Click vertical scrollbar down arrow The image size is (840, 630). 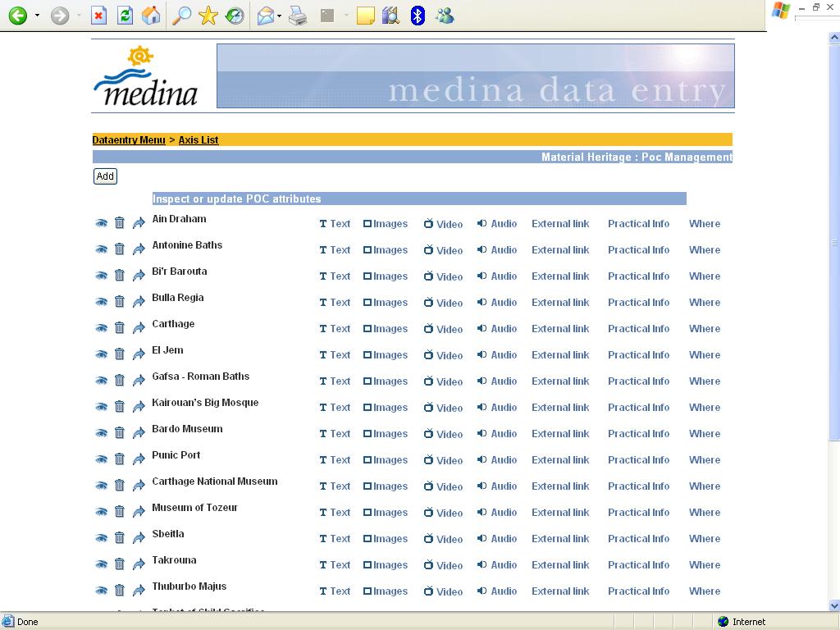834,605
